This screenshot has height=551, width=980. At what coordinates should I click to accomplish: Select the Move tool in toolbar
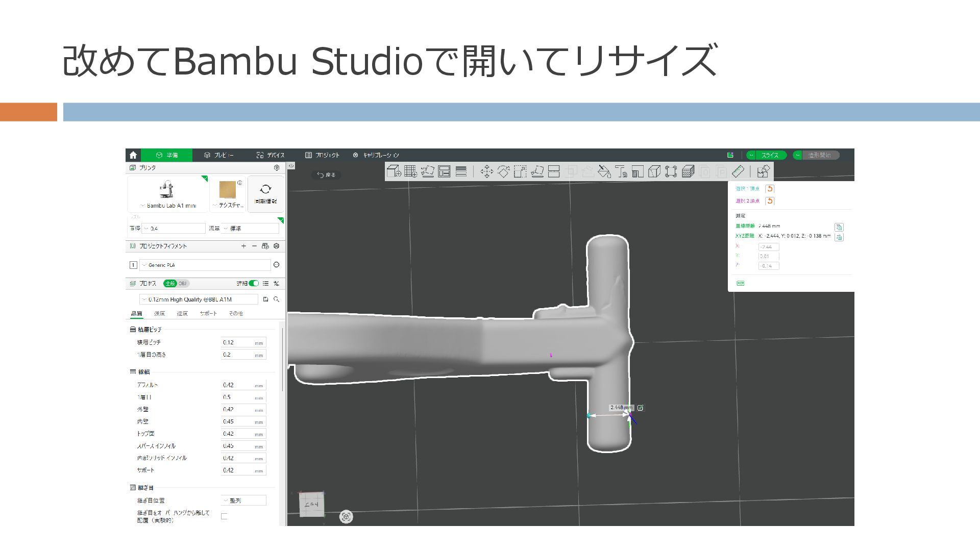coord(486,171)
